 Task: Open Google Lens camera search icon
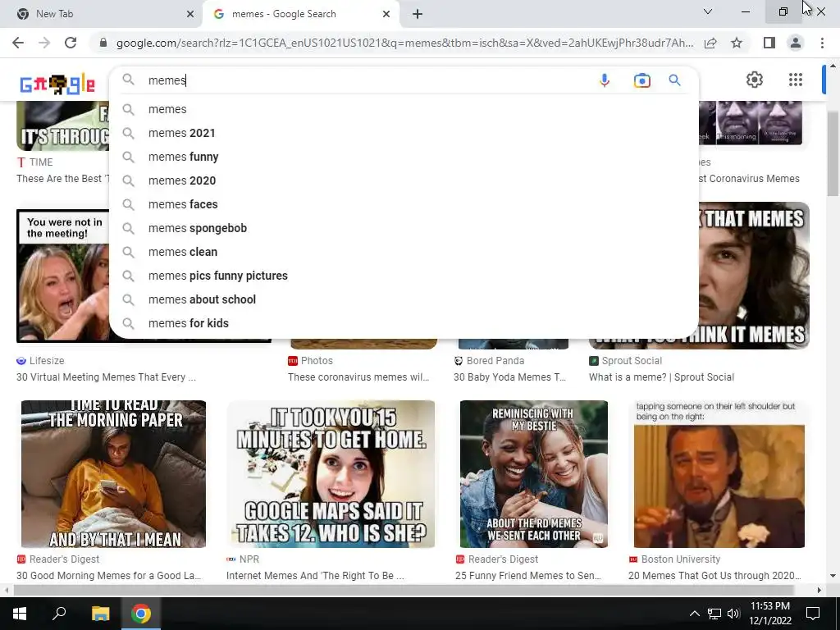tap(641, 80)
